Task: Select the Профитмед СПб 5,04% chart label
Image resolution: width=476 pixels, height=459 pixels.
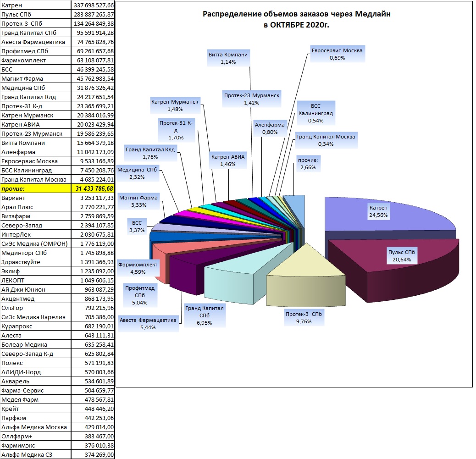Action: point(140,295)
